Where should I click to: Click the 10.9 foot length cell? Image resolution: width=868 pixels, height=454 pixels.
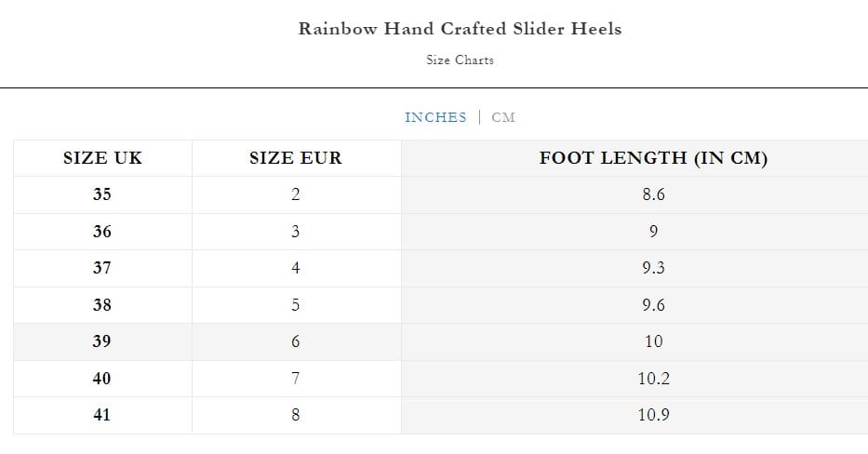click(653, 415)
